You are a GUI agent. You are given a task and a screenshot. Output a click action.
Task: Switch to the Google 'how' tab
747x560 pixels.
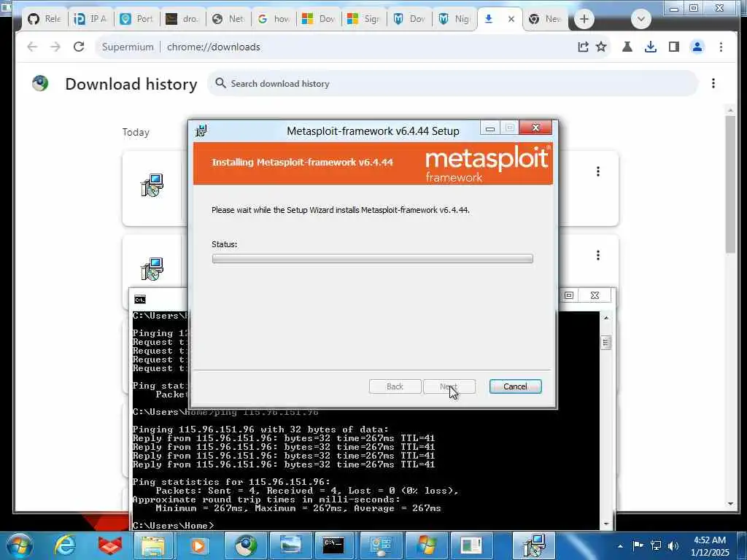(274, 19)
